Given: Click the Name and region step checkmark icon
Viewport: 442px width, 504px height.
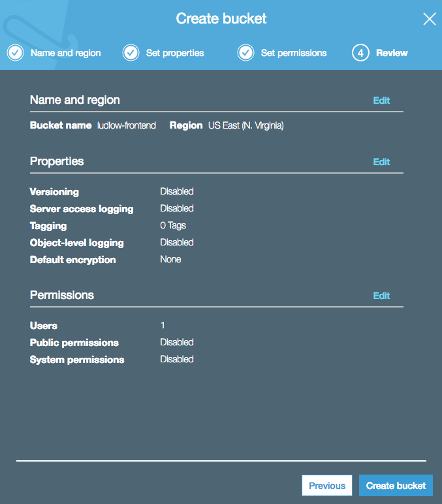Looking at the screenshot, I should click(x=16, y=53).
